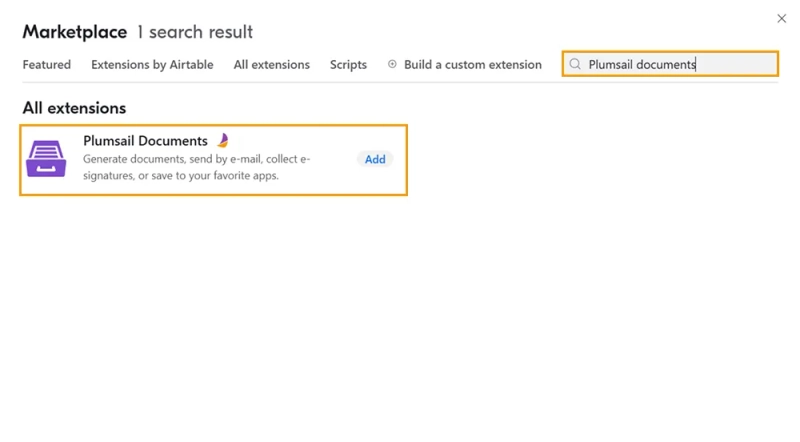Click the sailboat logo beside Plumsail Documents
The height and width of the screenshot is (442, 800).
click(223, 140)
